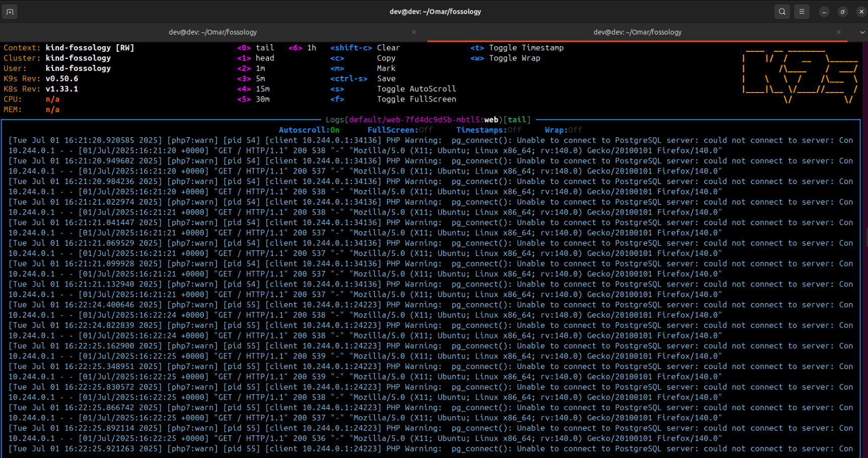Click the MEM n/a value
The width and height of the screenshot is (868, 458).
click(53, 110)
